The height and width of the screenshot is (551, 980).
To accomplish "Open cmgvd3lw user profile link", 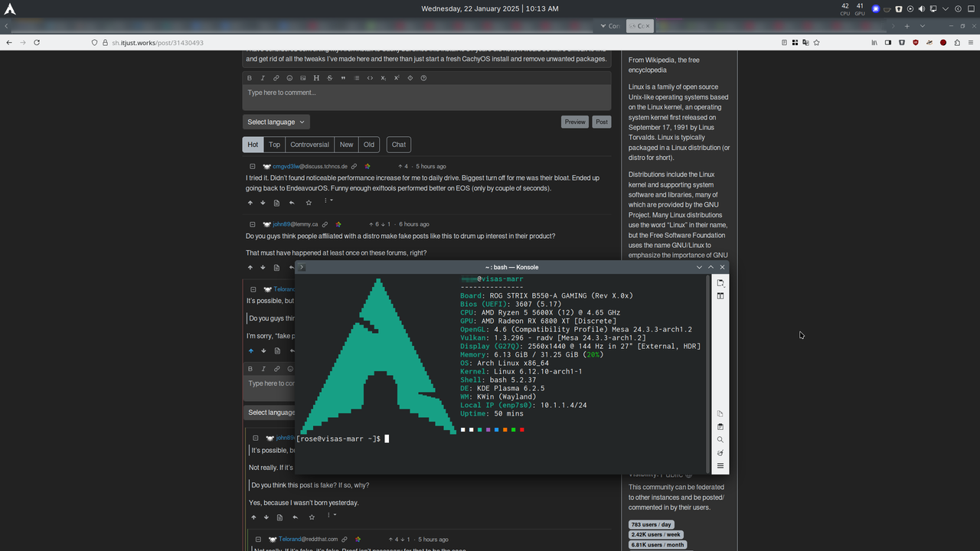I will pyautogui.click(x=310, y=166).
